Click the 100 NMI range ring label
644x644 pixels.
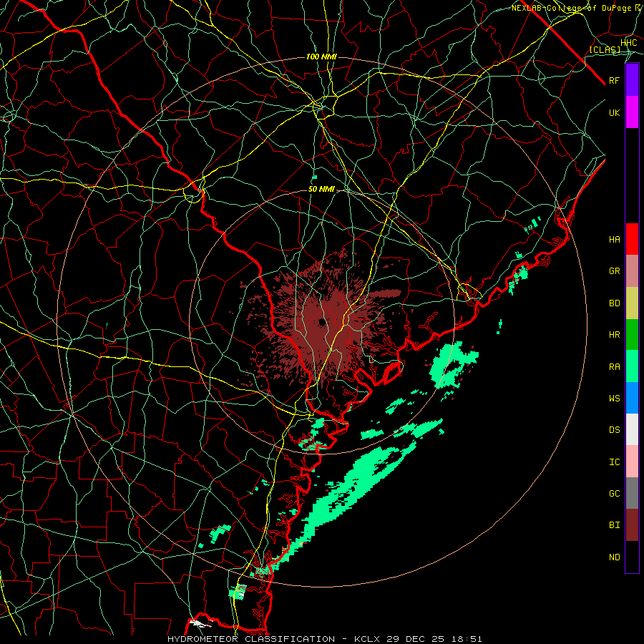321,57
